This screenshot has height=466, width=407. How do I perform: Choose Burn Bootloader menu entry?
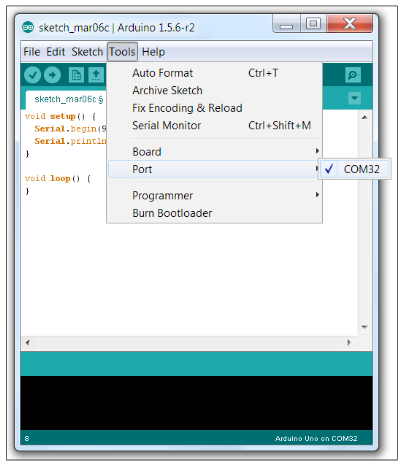214,213
